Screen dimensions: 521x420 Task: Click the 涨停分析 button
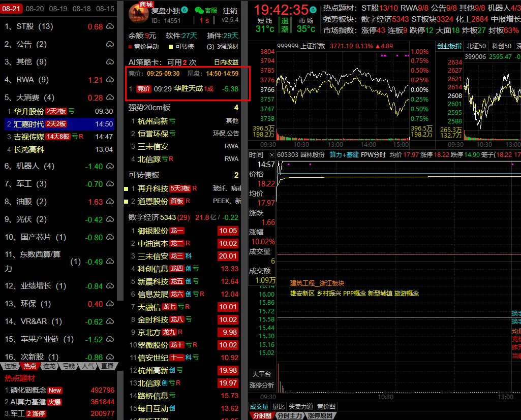tap(261, 385)
